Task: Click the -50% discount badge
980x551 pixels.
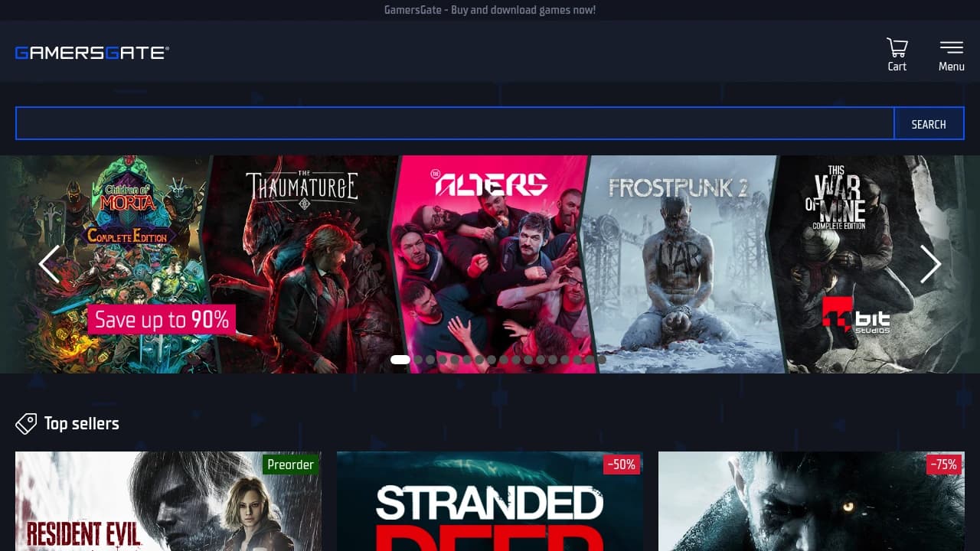Action: 621,465
